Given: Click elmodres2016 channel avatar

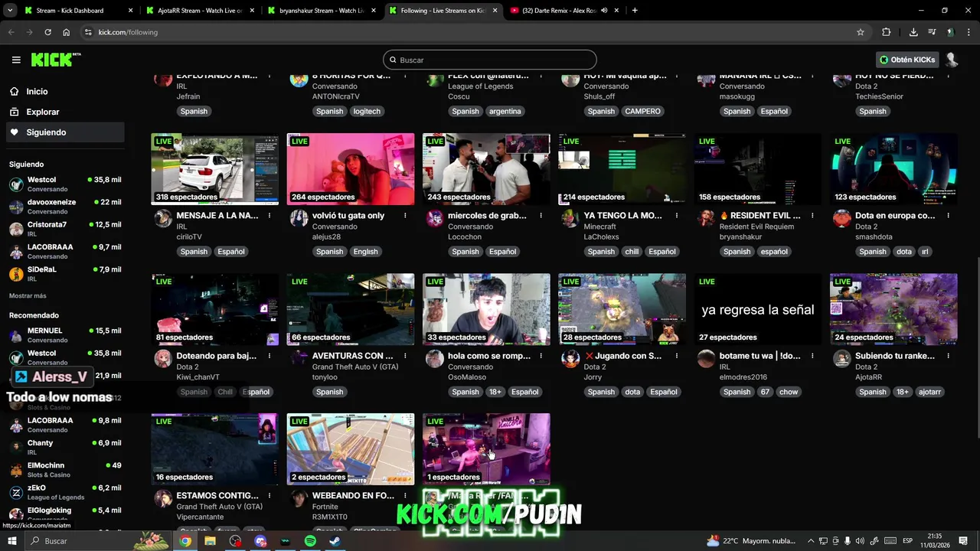Looking at the screenshot, I should (x=706, y=359).
